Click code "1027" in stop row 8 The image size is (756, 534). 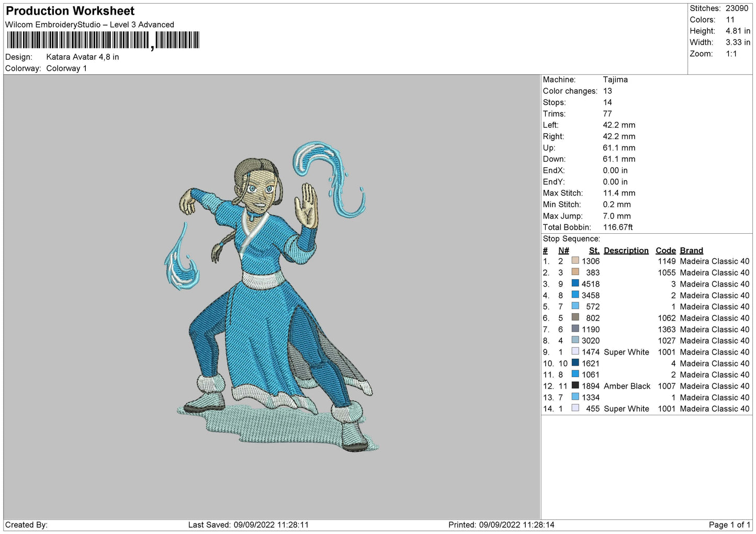click(667, 340)
